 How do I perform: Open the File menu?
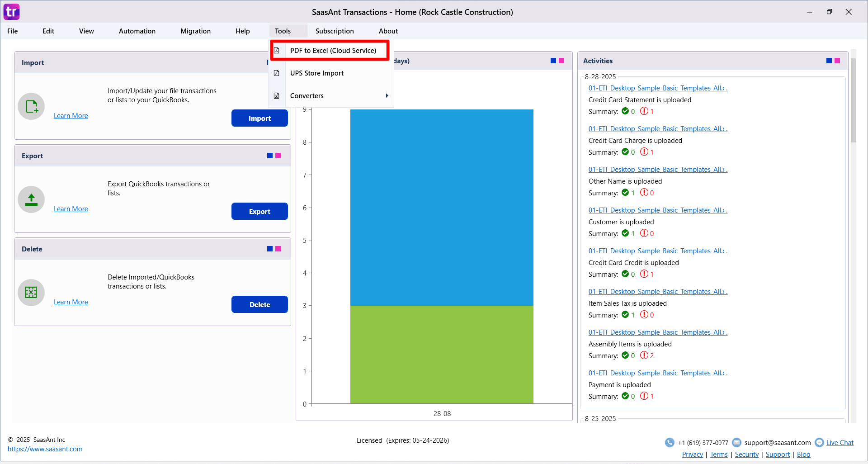[x=13, y=31]
